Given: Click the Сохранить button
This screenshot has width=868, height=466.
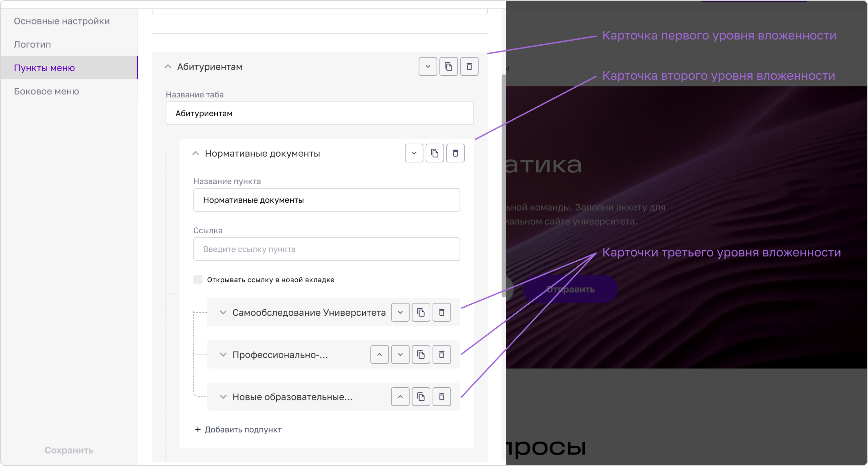Looking at the screenshot, I should 69,450.
